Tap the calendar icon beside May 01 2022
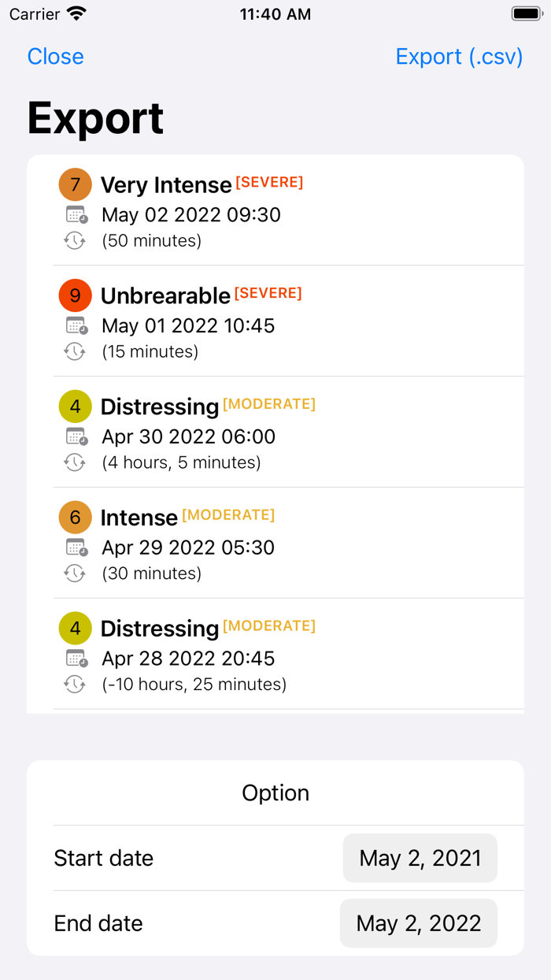This screenshot has height=980, width=551. pos(76,325)
